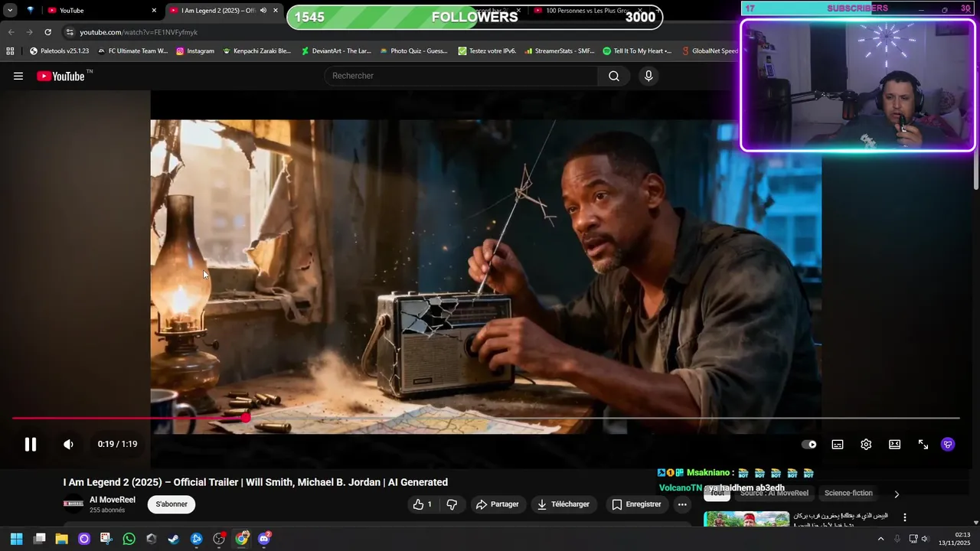This screenshot has height=551, width=980.
Task: Start voice search with the microphone icon
Action: click(x=648, y=76)
